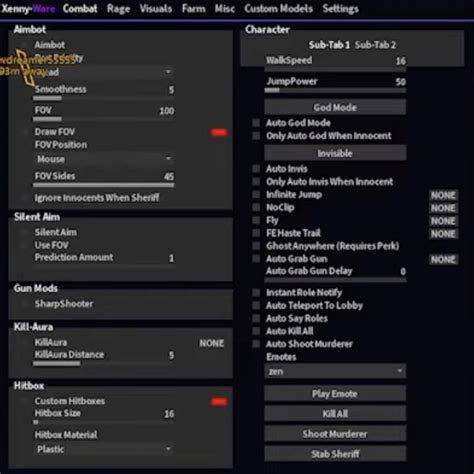Open the Misc tab
The height and width of the screenshot is (474, 474).
point(225,8)
